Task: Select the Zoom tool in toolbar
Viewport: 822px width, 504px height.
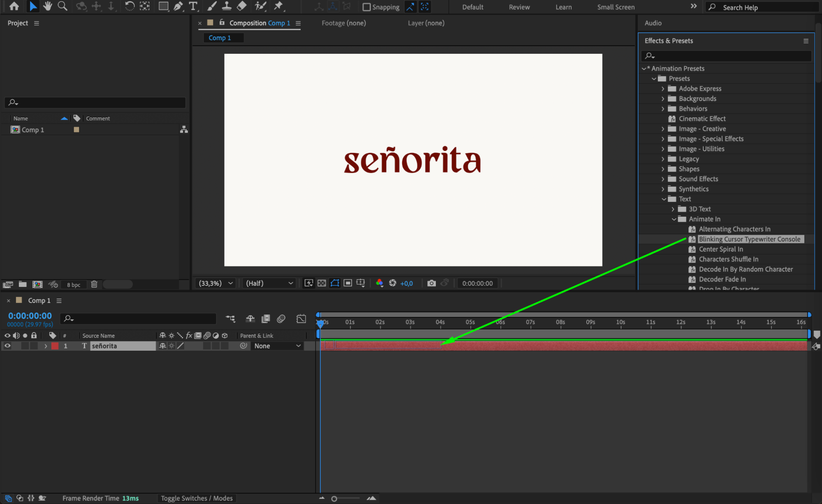Action: pyautogui.click(x=63, y=6)
